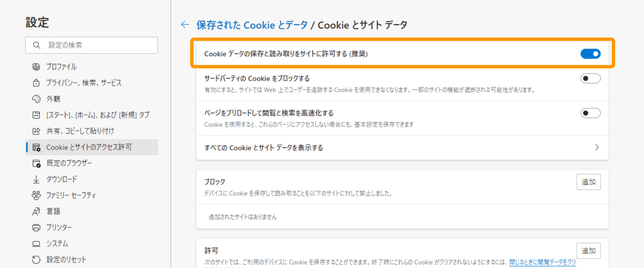The height and width of the screenshot is (268, 644).
Task: Click 追加 next to the ブロック section
Action: [x=589, y=182]
